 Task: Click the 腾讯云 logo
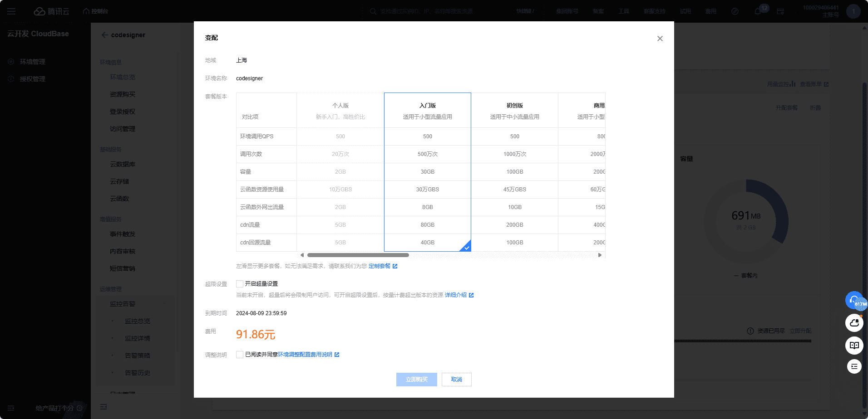[52, 11]
